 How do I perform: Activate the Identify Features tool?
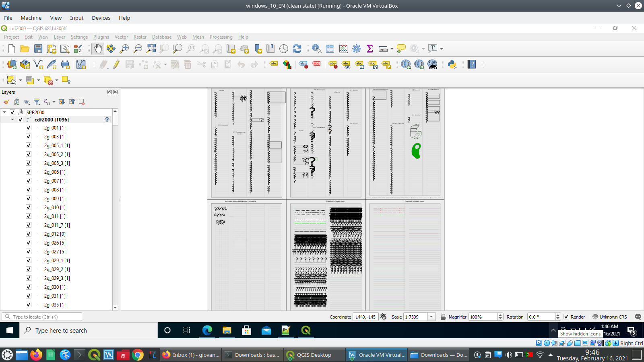[x=316, y=48]
